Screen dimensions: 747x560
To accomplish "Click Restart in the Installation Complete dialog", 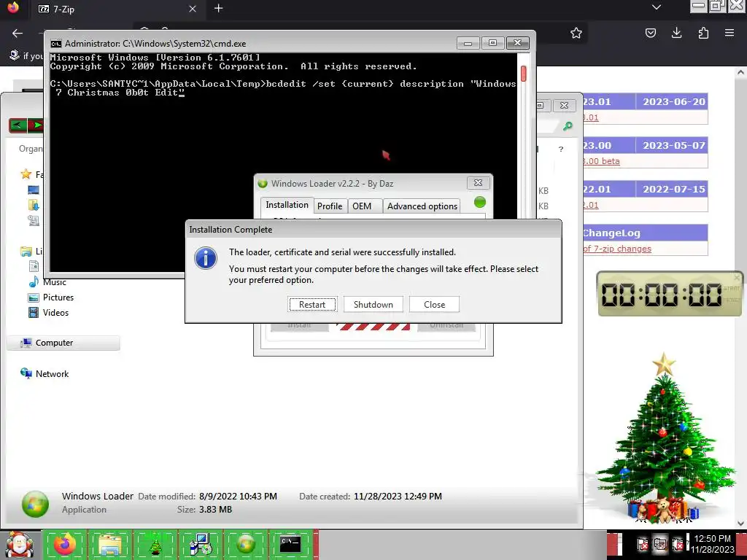I will (312, 304).
